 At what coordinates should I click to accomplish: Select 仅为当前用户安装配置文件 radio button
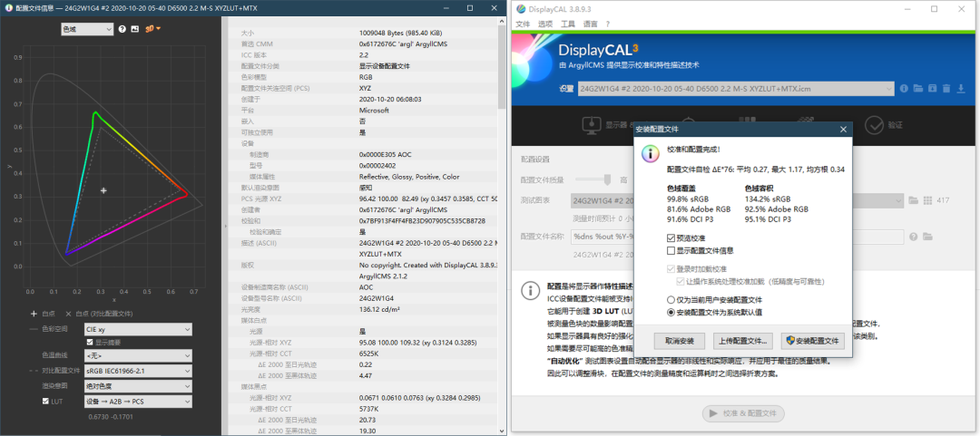coord(671,300)
